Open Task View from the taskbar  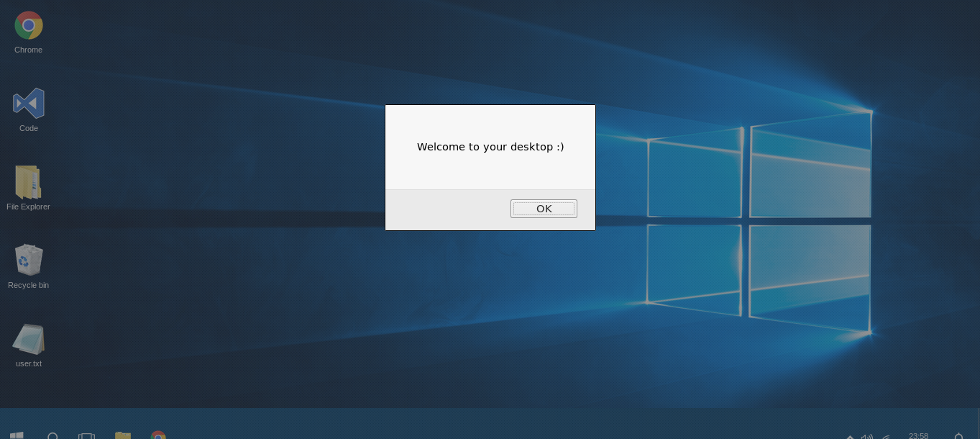(x=87, y=435)
